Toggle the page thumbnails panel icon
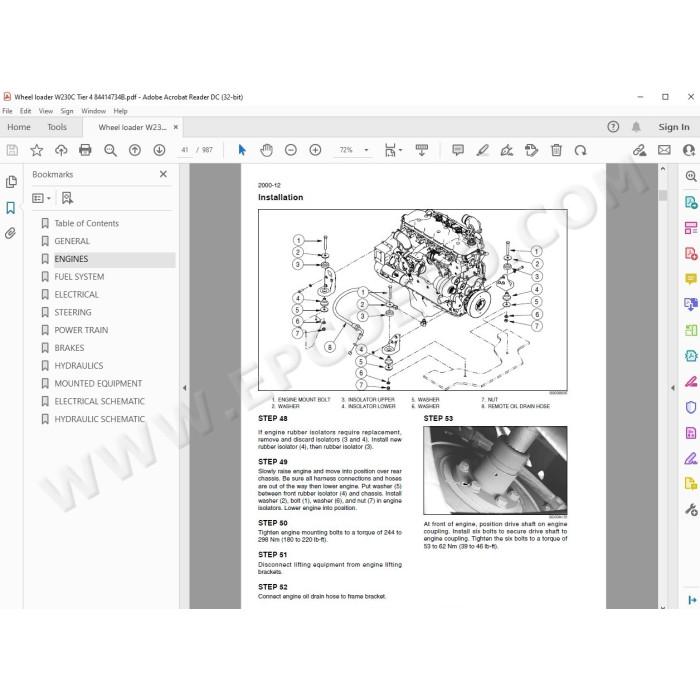The height and width of the screenshot is (700, 700). point(11,182)
